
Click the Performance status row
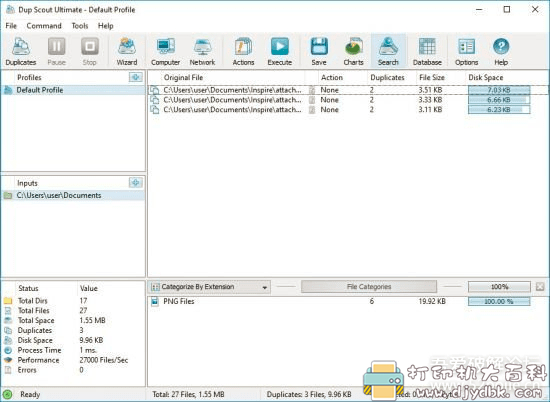point(73,360)
